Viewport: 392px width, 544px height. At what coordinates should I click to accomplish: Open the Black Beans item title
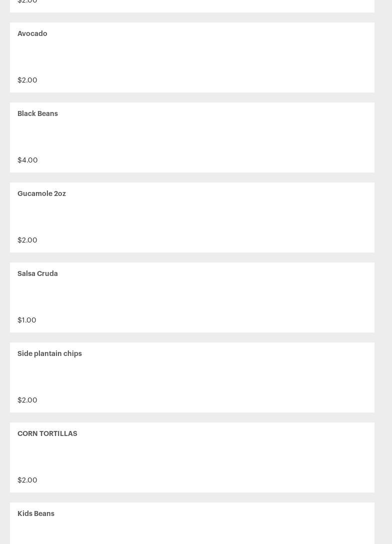(37, 113)
